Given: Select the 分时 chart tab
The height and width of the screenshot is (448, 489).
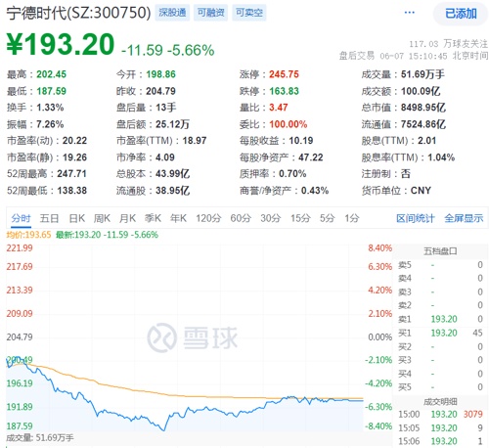Looking at the screenshot, I should [21, 218].
